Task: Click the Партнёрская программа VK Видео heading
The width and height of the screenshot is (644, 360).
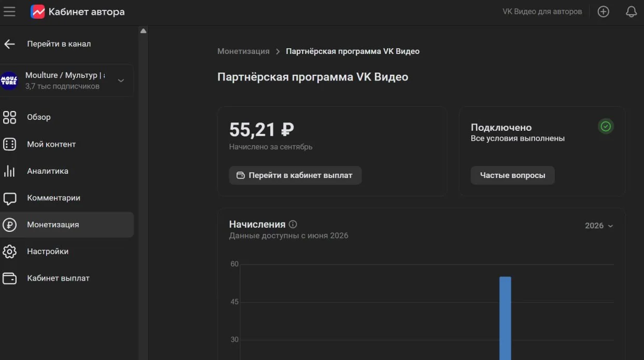Action: coord(313,77)
